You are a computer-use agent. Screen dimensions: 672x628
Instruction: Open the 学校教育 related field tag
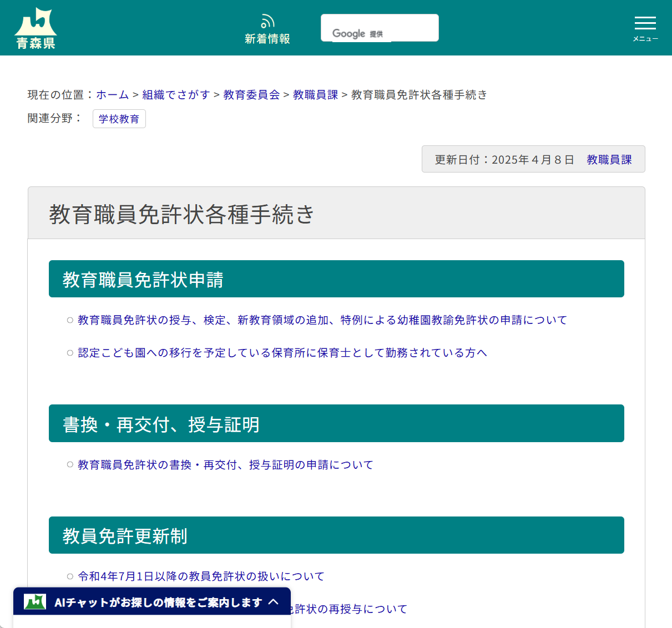click(119, 119)
